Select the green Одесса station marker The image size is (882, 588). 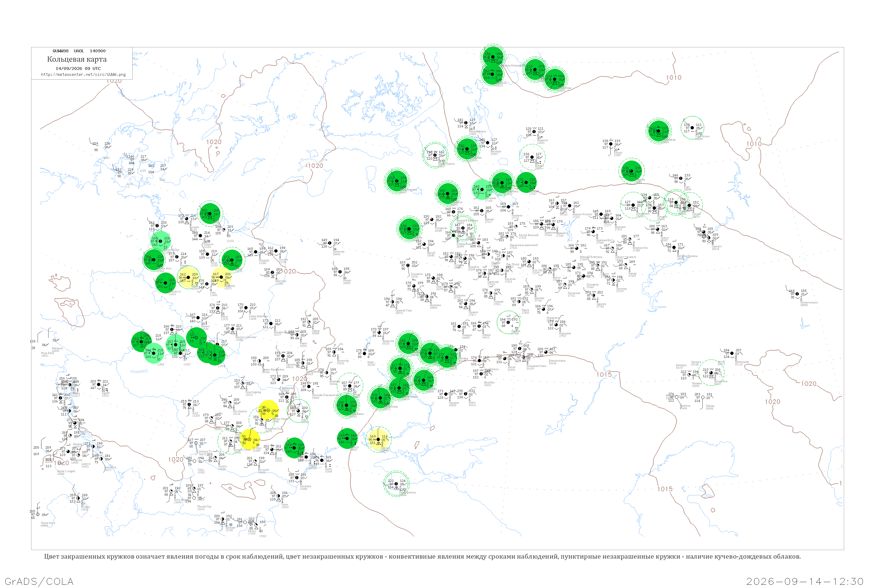347,438
